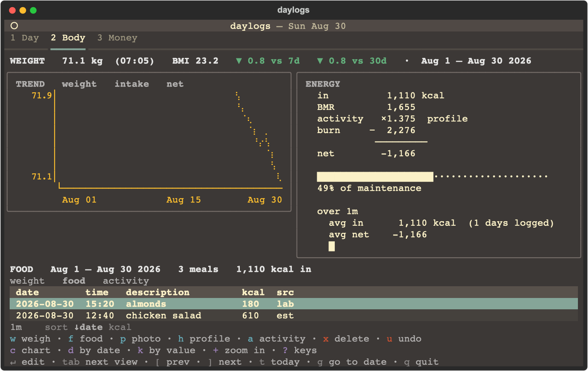
Task: Click the q quit command
Action: [x=421, y=362]
